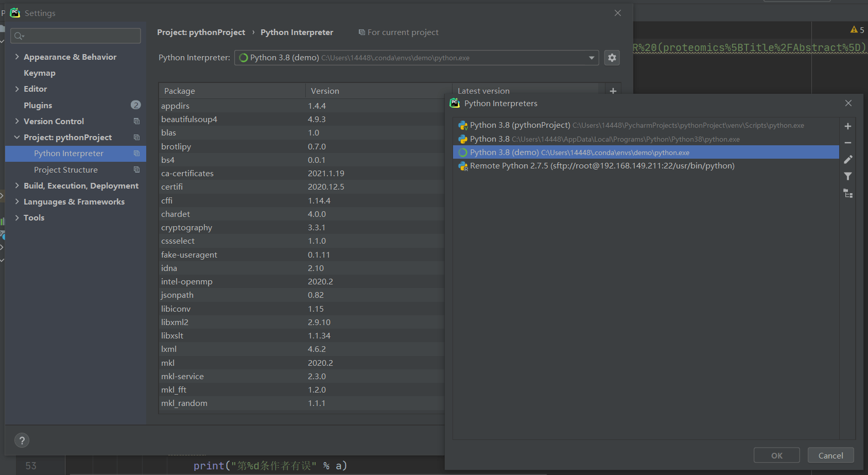Open interpreter settings gear icon

[x=612, y=58]
